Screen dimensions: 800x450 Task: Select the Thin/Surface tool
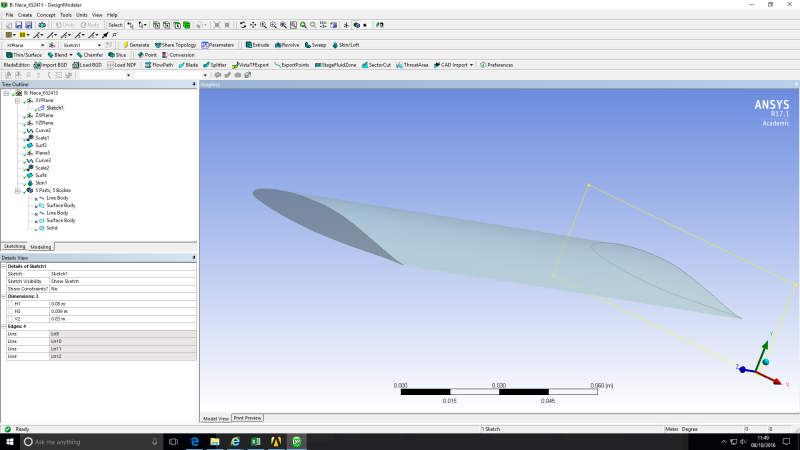tap(24, 55)
